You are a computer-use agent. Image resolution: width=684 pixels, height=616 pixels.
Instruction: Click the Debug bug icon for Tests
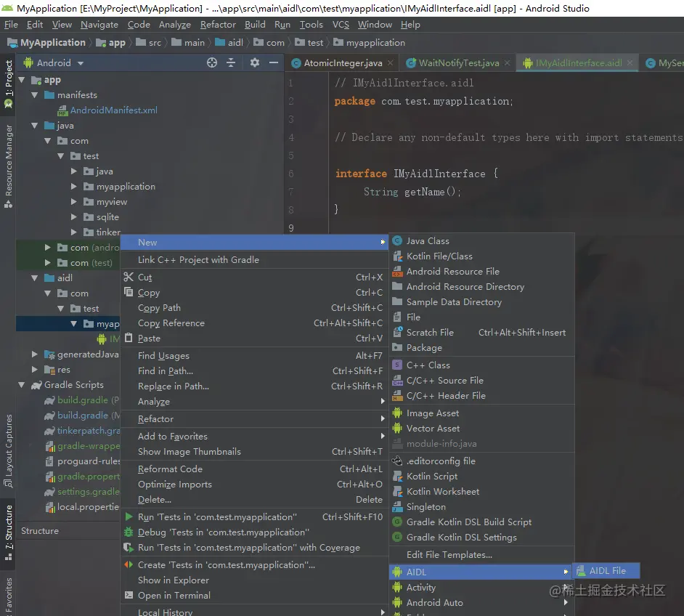pos(129,532)
